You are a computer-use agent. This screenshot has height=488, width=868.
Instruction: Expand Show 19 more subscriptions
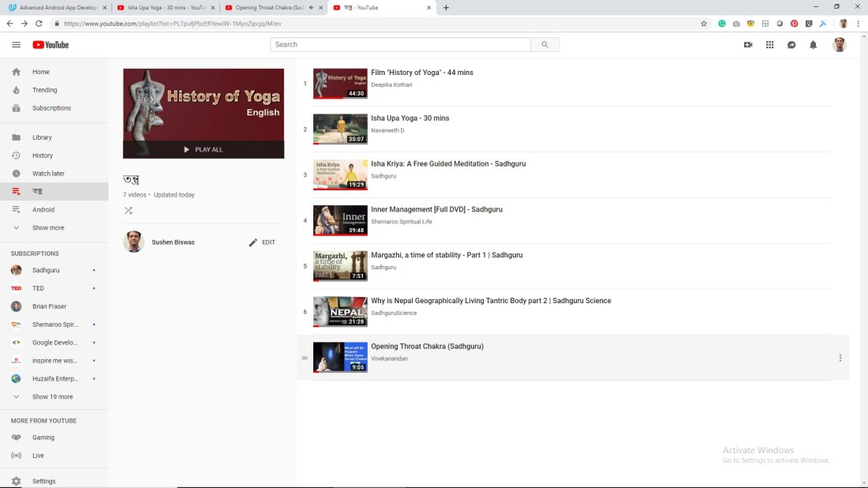[52, 396]
